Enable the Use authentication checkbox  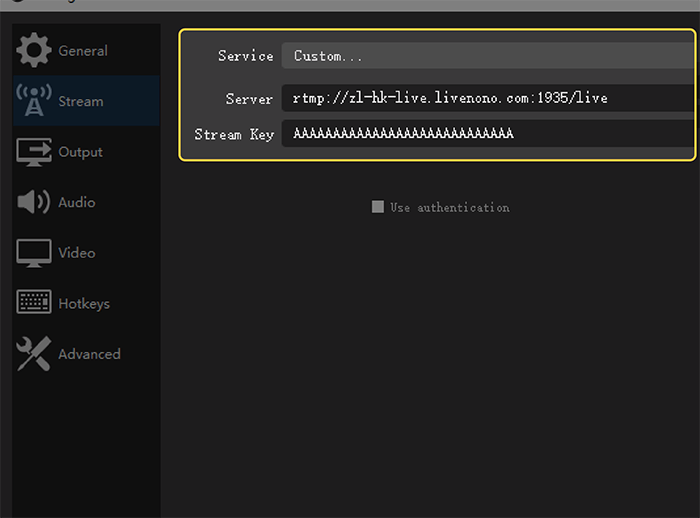378,207
